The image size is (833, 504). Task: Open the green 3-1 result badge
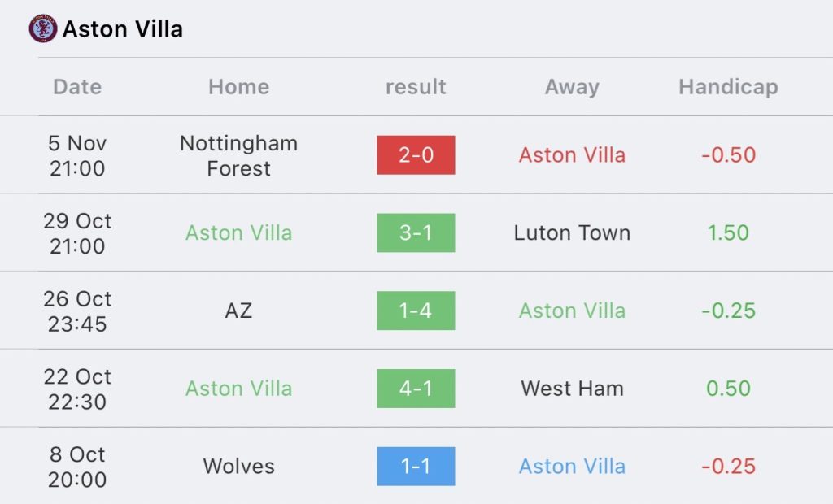click(x=416, y=232)
